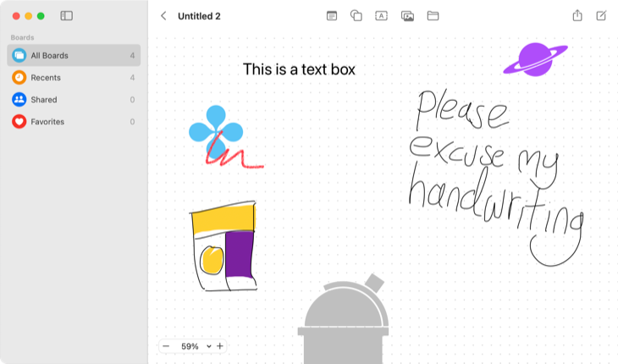Go back with the chevron arrow
Screen dimensions: 618x364
[x=163, y=16]
